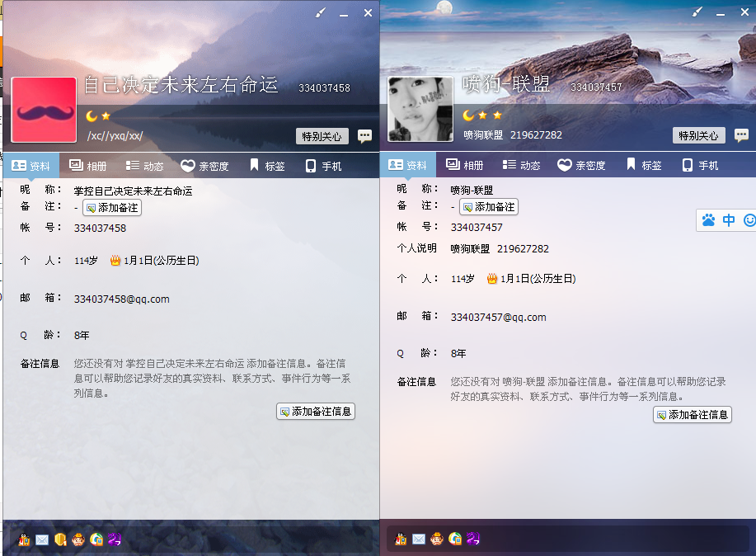
Task: Click purple dragon icon in left window footer
Action: [x=115, y=540]
